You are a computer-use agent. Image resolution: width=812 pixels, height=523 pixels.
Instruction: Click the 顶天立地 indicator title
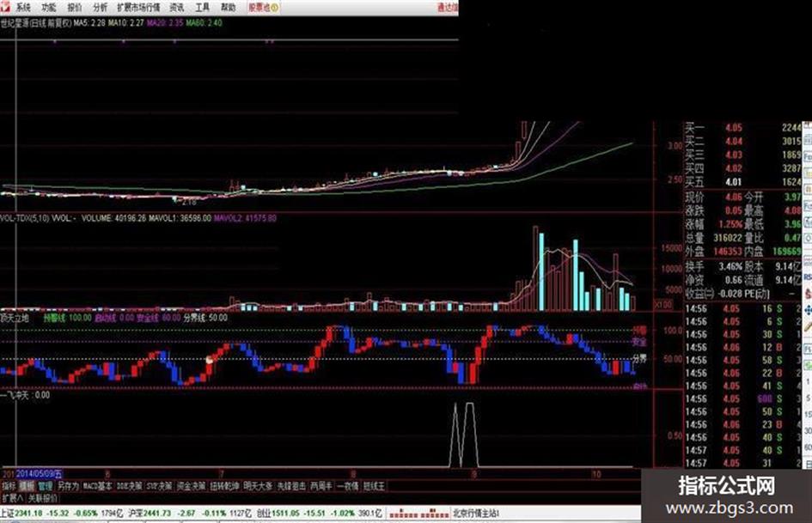point(15,318)
